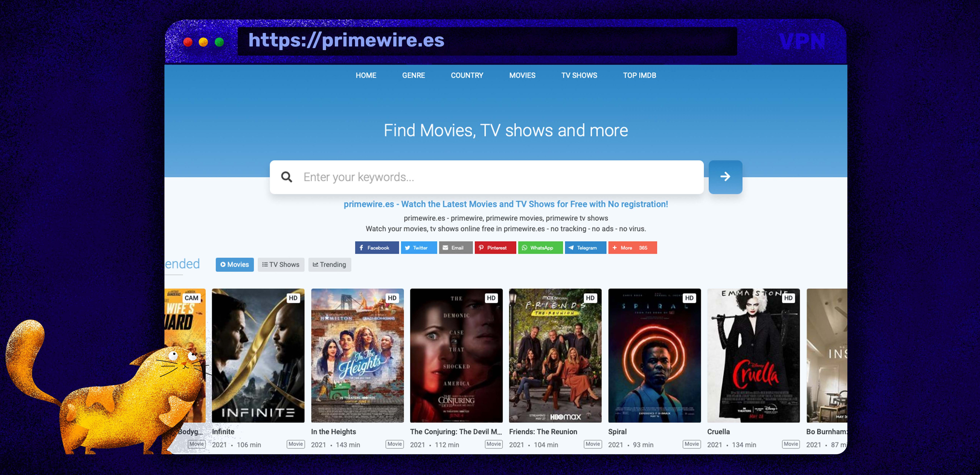This screenshot has height=475, width=980.
Task: Share via Email button
Action: (455, 248)
